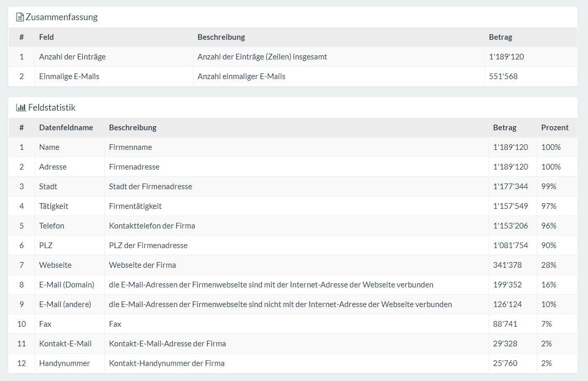The image size is (588, 381).
Task: Click the Anzahl der Einträge cell
Action: click(x=72, y=57)
